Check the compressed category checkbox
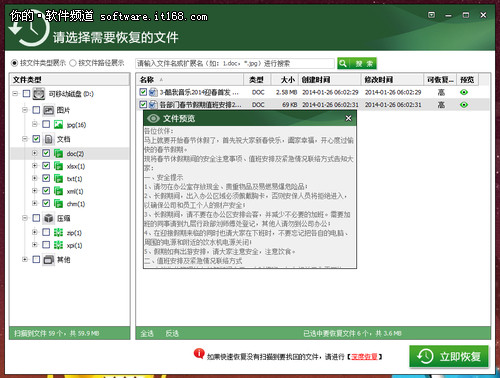The height and width of the screenshot is (378, 500). click(36, 218)
